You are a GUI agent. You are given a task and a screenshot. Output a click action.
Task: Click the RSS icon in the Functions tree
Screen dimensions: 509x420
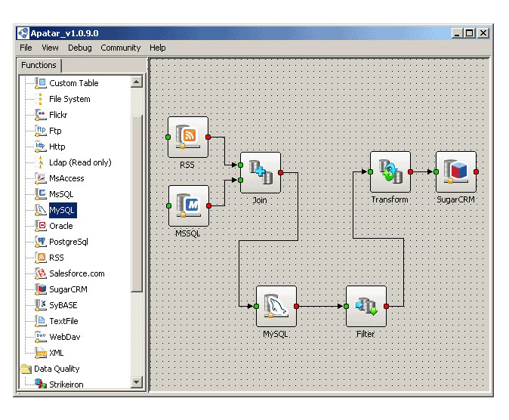[41, 258]
